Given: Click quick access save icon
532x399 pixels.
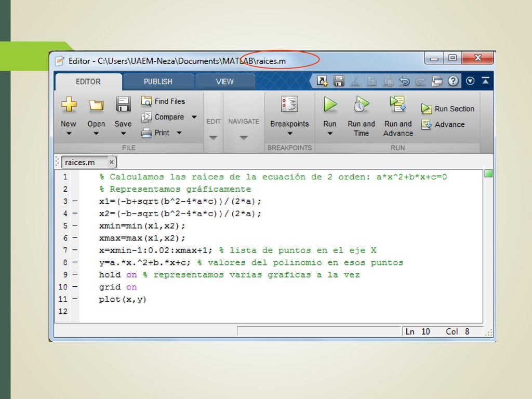Looking at the screenshot, I should pos(339,81).
